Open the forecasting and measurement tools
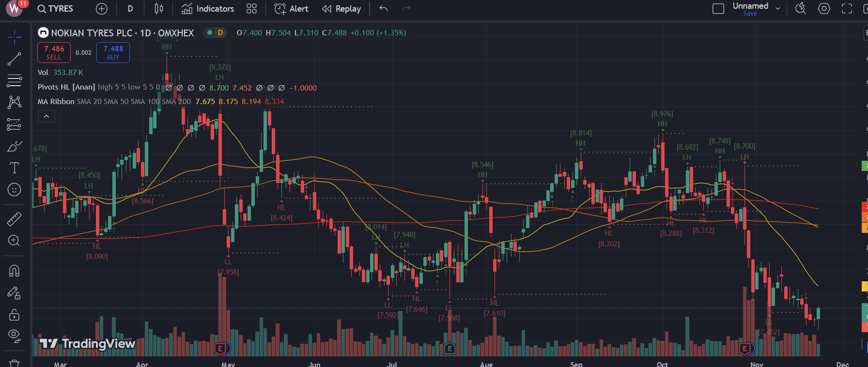The image size is (868, 367). click(x=14, y=124)
